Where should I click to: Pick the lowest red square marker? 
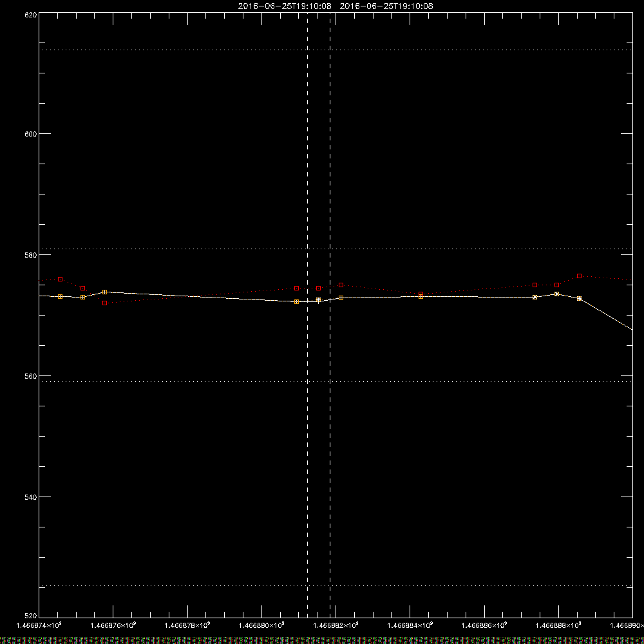click(105, 303)
